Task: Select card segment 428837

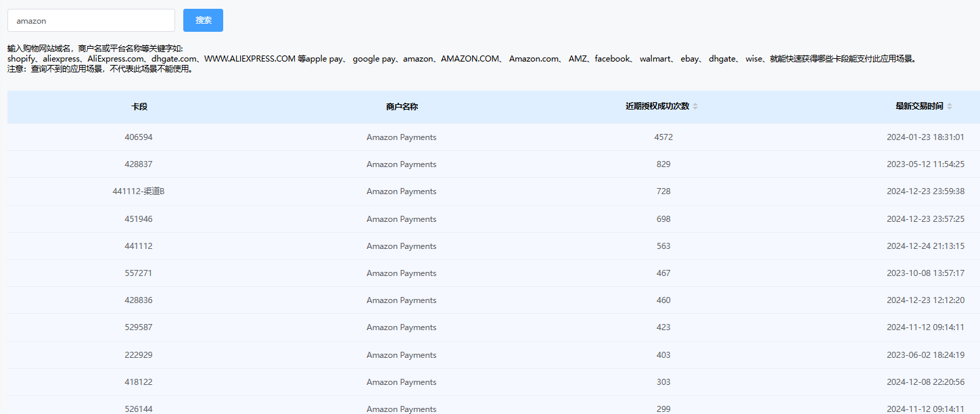Action: (139, 164)
